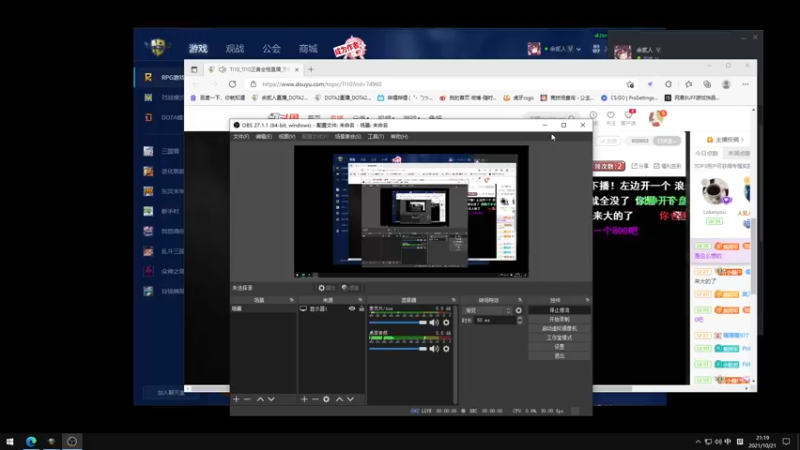Toggle visibility of the display source

coord(352,309)
